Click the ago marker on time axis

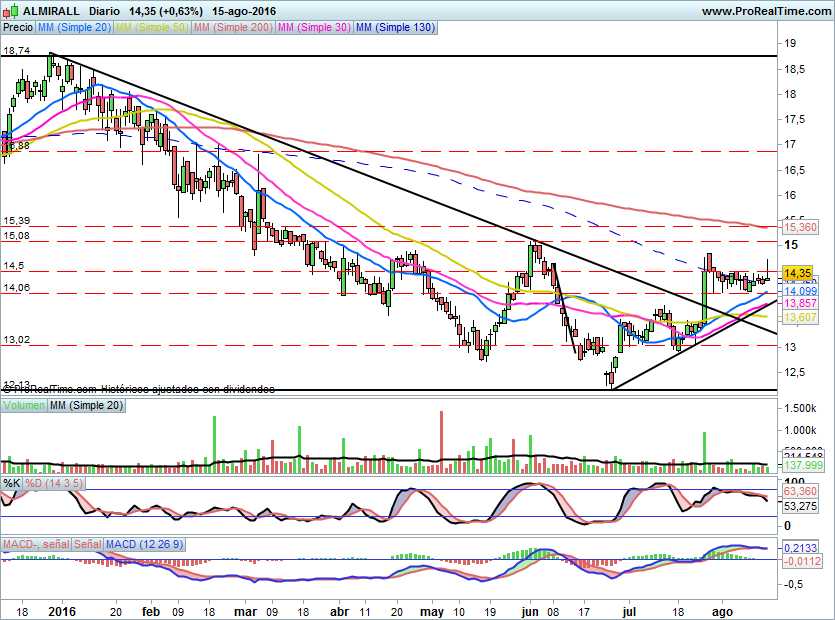click(x=723, y=611)
